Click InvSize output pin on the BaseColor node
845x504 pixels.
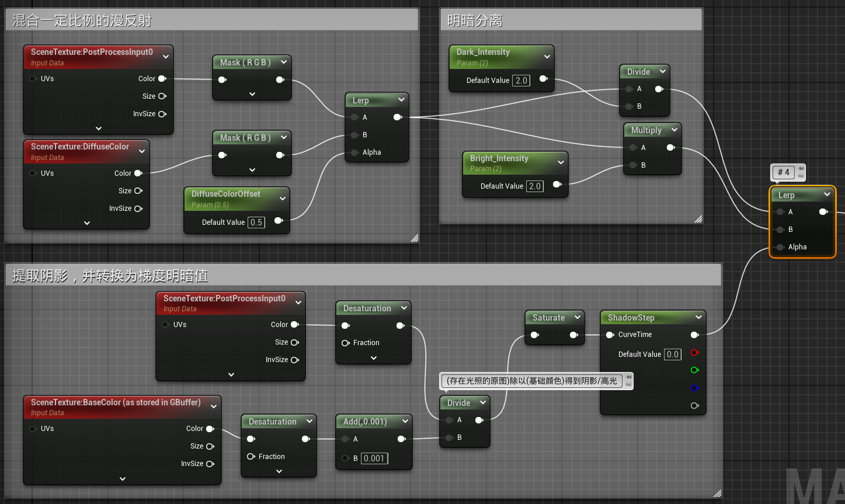pyautogui.click(x=209, y=464)
